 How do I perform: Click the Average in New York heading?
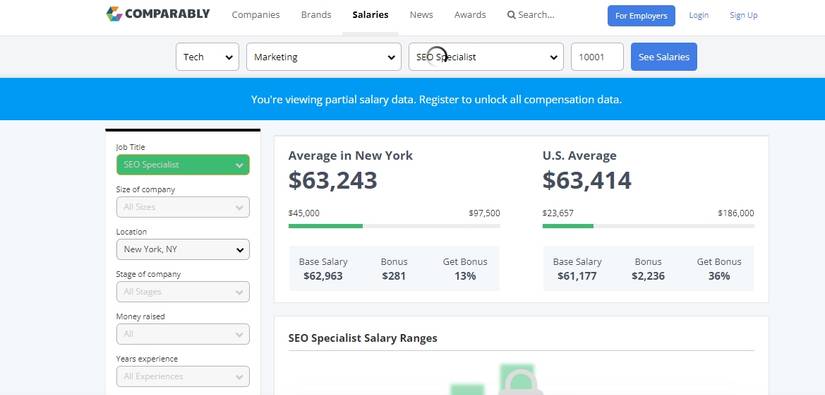350,156
